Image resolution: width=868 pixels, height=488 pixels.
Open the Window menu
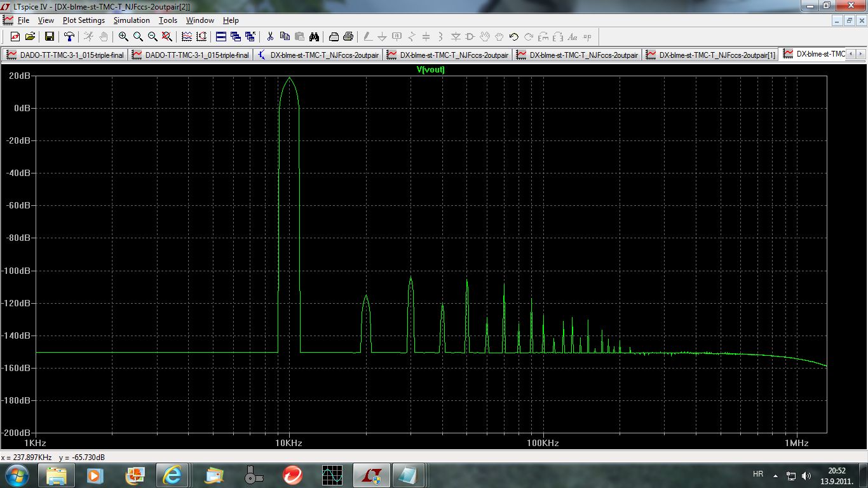tap(200, 20)
